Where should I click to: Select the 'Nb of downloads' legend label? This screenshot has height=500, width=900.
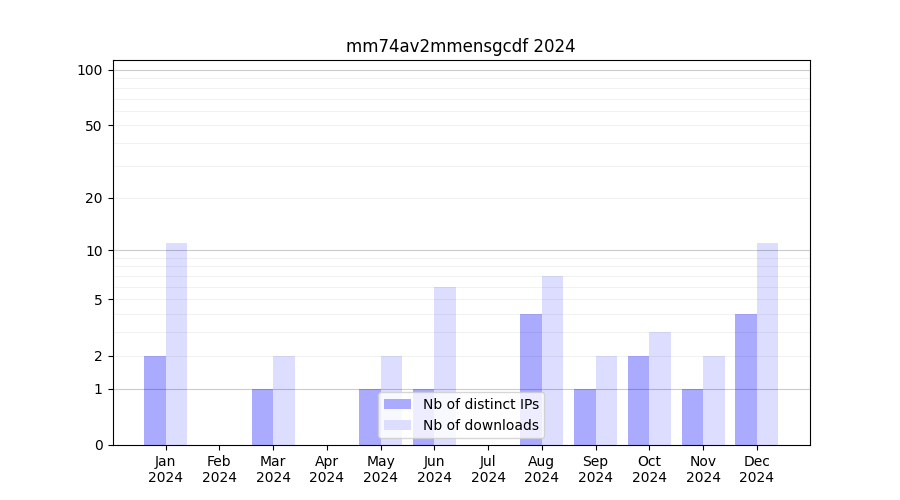click(480, 425)
